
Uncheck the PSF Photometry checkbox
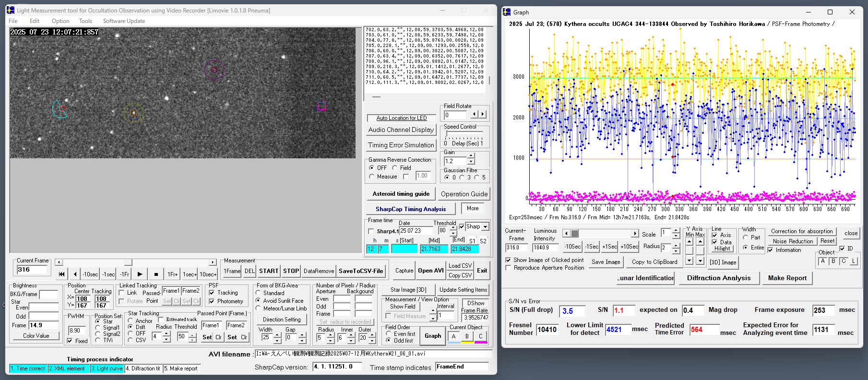tap(212, 301)
